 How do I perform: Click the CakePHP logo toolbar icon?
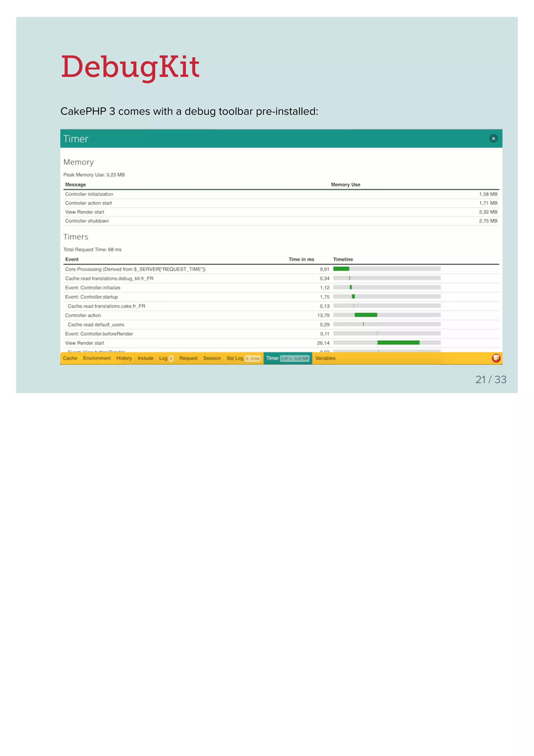[x=496, y=358]
